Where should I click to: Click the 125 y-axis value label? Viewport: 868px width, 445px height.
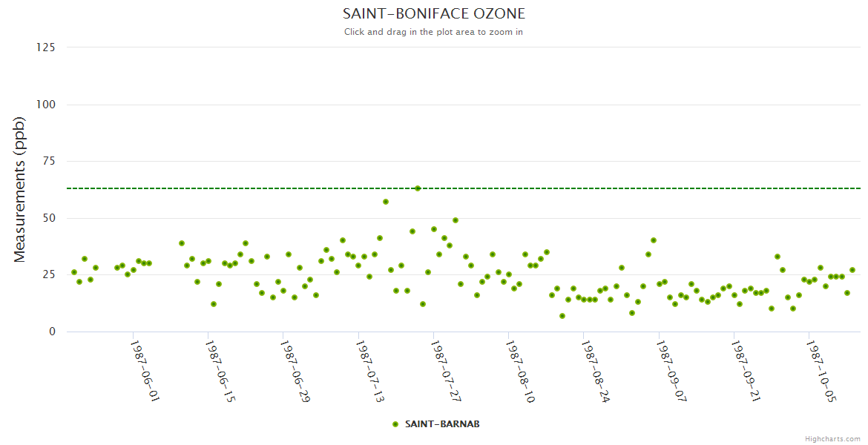[x=45, y=47]
